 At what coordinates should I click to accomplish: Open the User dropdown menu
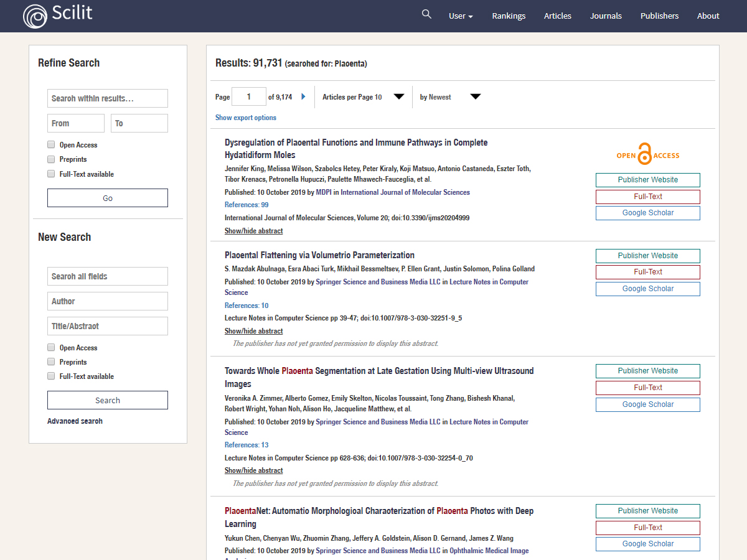(461, 16)
